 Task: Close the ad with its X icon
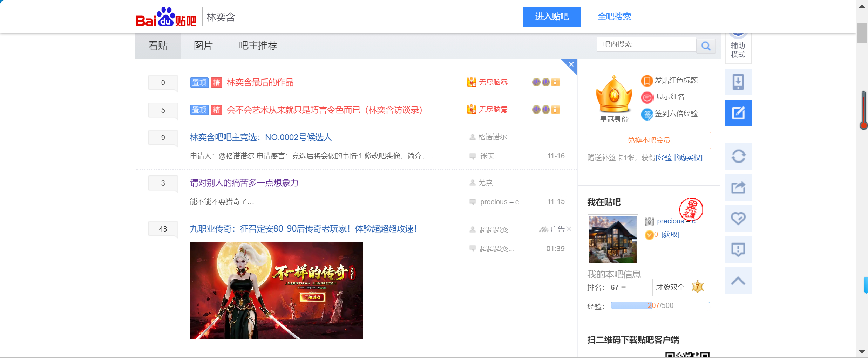(x=569, y=229)
